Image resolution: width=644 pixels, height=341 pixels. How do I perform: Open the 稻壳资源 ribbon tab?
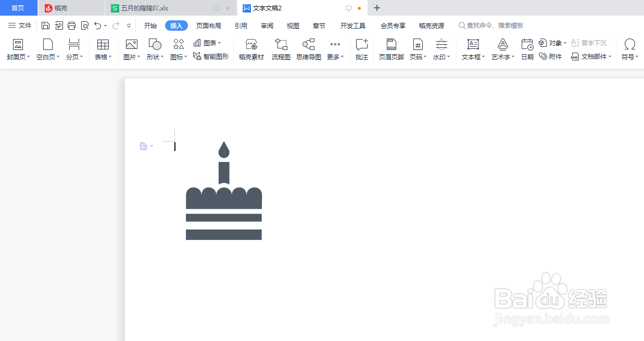432,26
